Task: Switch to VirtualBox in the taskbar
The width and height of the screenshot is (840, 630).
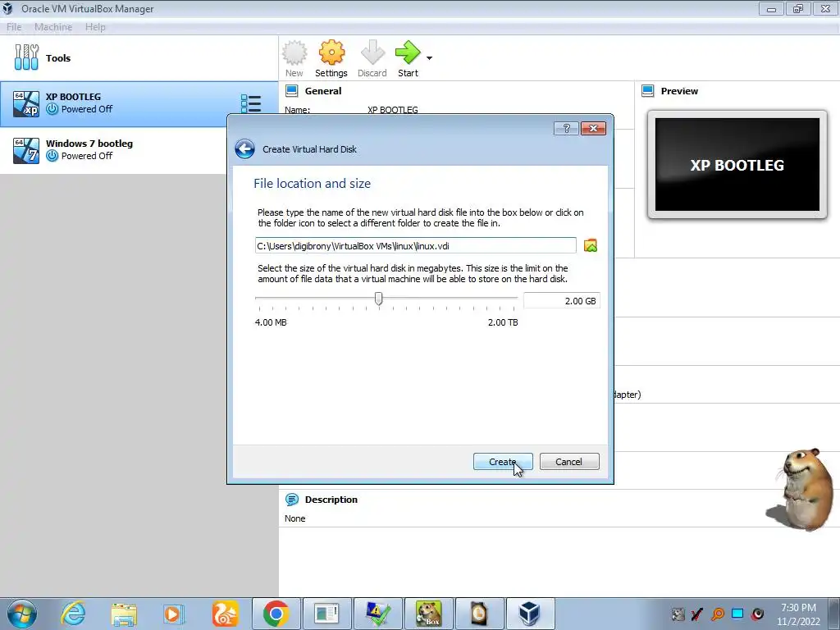Action: (530, 614)
